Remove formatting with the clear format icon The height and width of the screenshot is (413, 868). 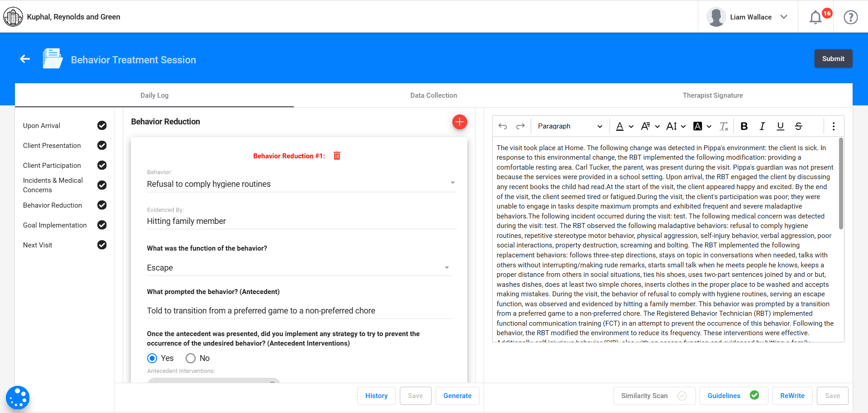tap(723, 126)
